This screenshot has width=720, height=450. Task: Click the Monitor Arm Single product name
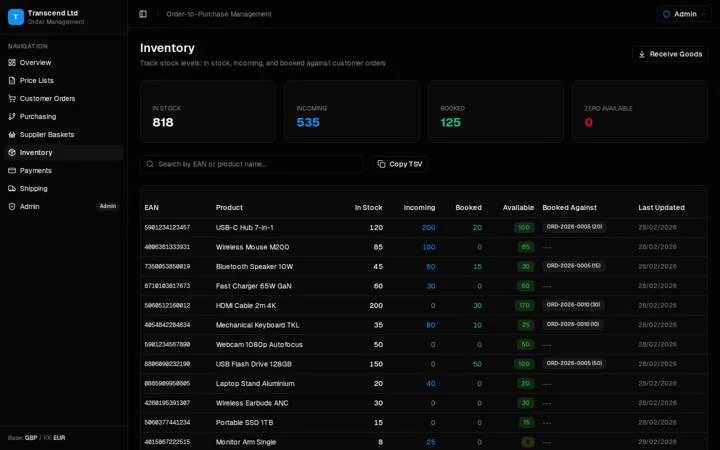tap(246, 442)
